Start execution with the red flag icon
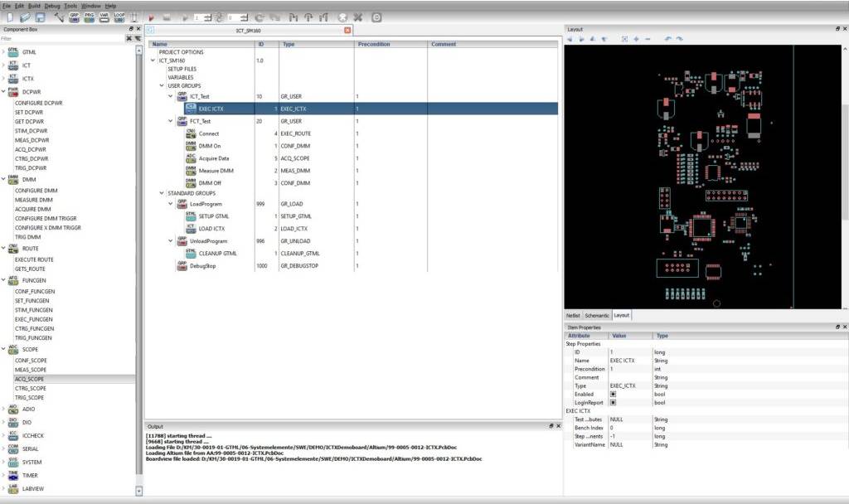The height and width of the screenshot is (504, 849). coord(152,17)
